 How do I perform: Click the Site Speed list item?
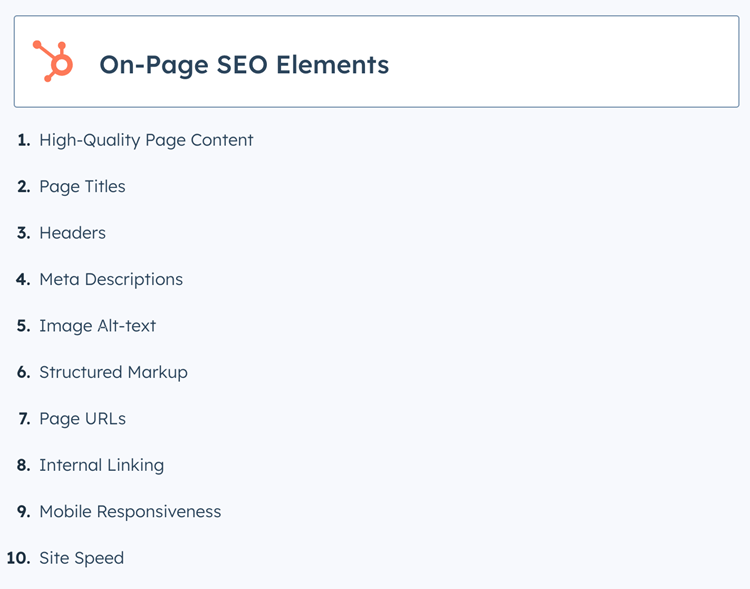pyautogui.click(x=81, y=558)
